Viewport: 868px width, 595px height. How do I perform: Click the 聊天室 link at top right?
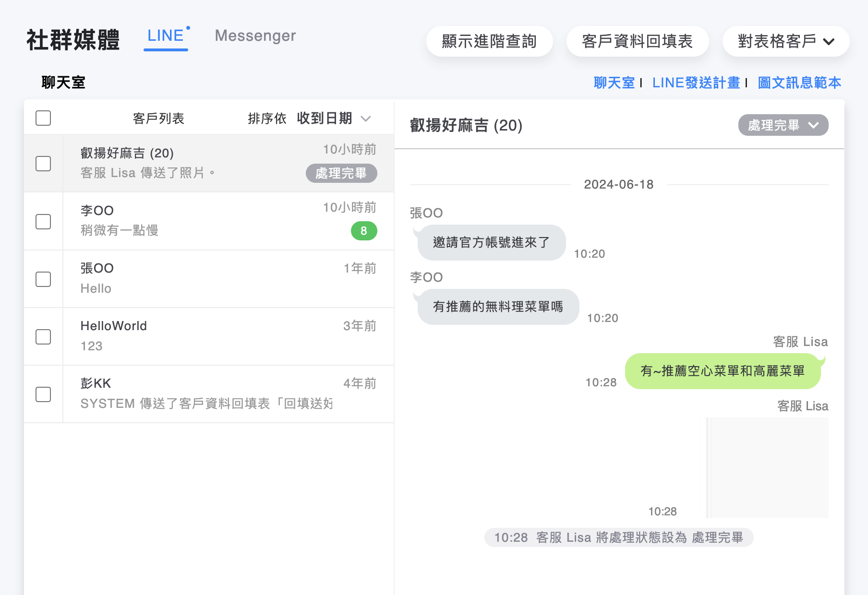pyautogui.click(x=614, y=83)
